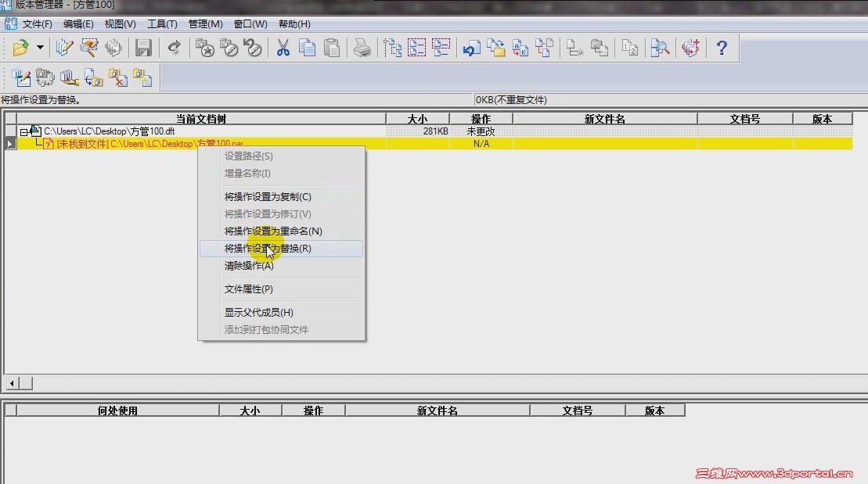The width and height of the screenshot is (868, 484).
Task: Click the copy pages icon
Action: pos(308,48)
